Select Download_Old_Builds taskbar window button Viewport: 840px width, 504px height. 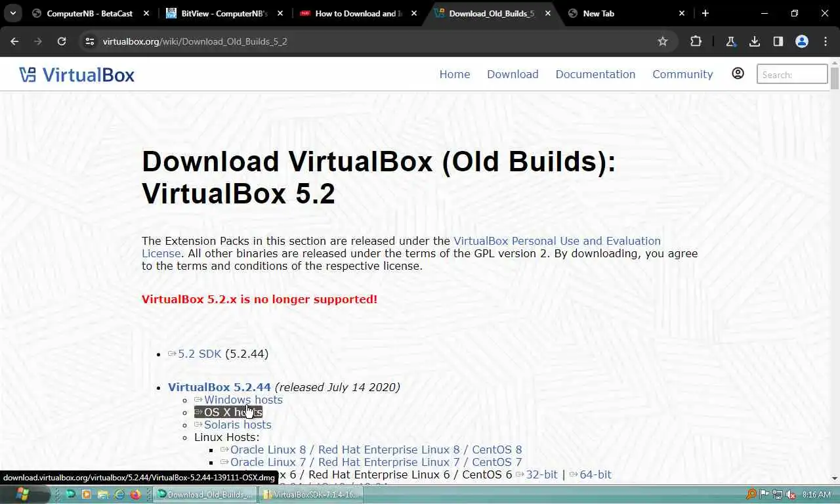click(205, 494)
